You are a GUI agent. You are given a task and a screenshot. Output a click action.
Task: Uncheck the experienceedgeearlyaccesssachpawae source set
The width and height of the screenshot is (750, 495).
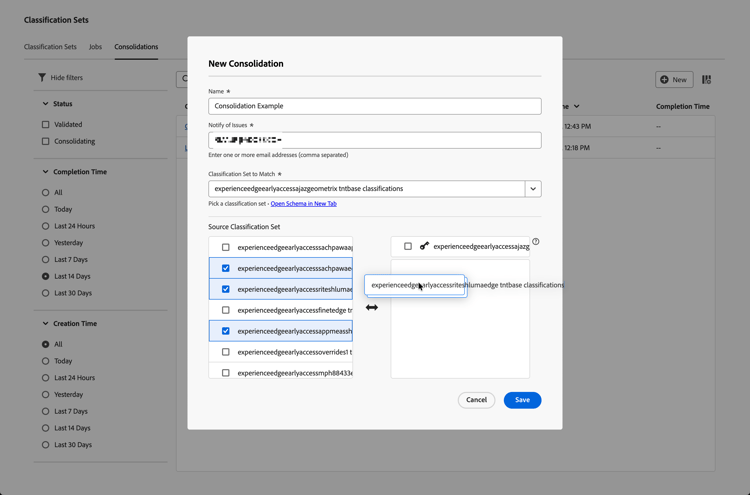click(226, 268)
